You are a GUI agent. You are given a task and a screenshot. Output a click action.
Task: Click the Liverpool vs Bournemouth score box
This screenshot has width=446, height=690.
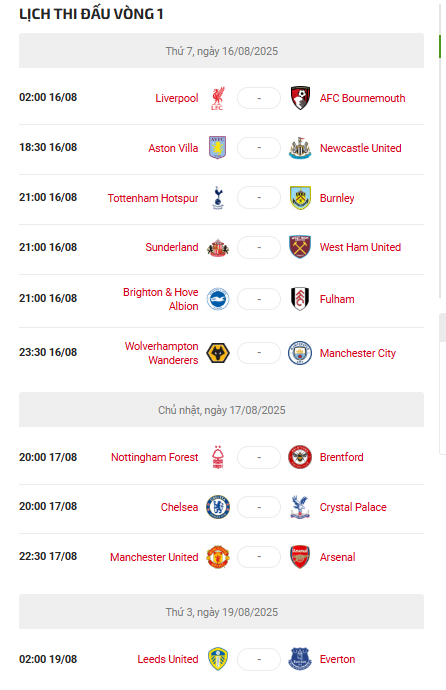click(259, 98)
